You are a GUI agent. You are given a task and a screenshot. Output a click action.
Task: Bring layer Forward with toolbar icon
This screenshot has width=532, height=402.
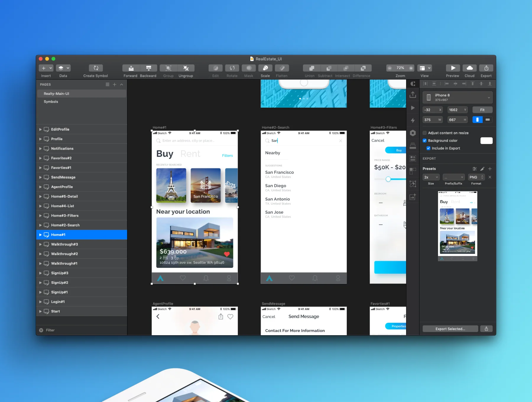click(131, 68)
